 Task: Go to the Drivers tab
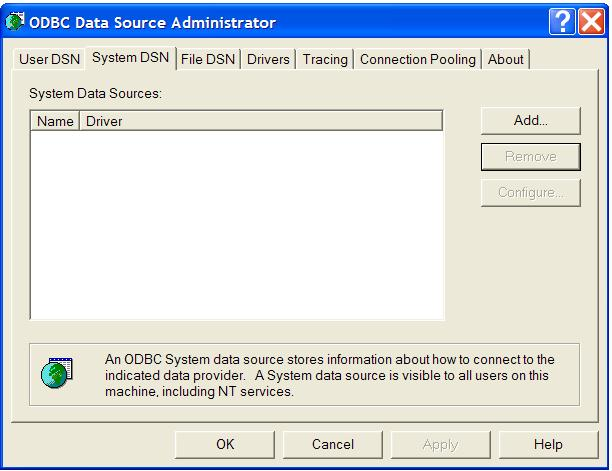coord(268,60)
